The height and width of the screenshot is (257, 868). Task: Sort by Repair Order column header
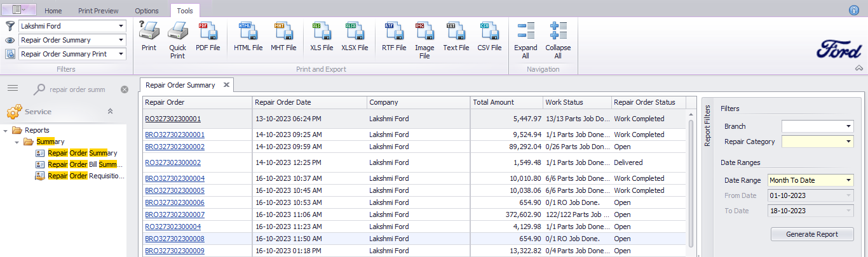(197, 102)
